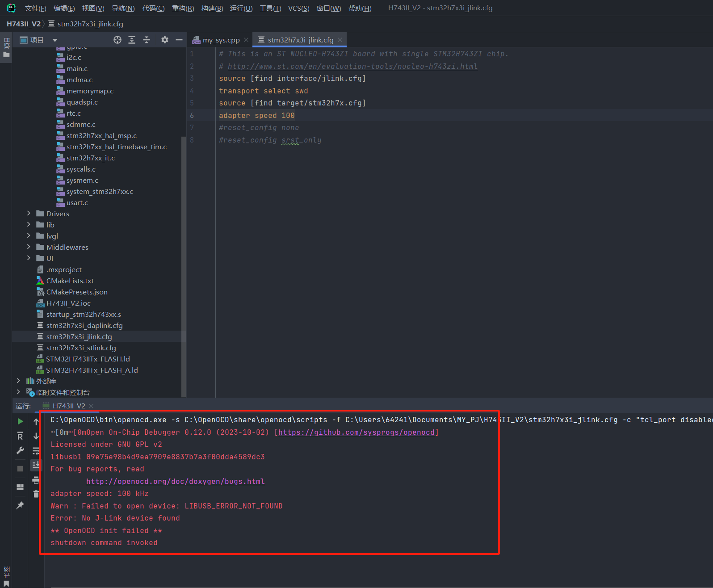This screenshot has width=713, height=588.
Task: Click the CLion logo in the top-left corner
Action: 11,8
